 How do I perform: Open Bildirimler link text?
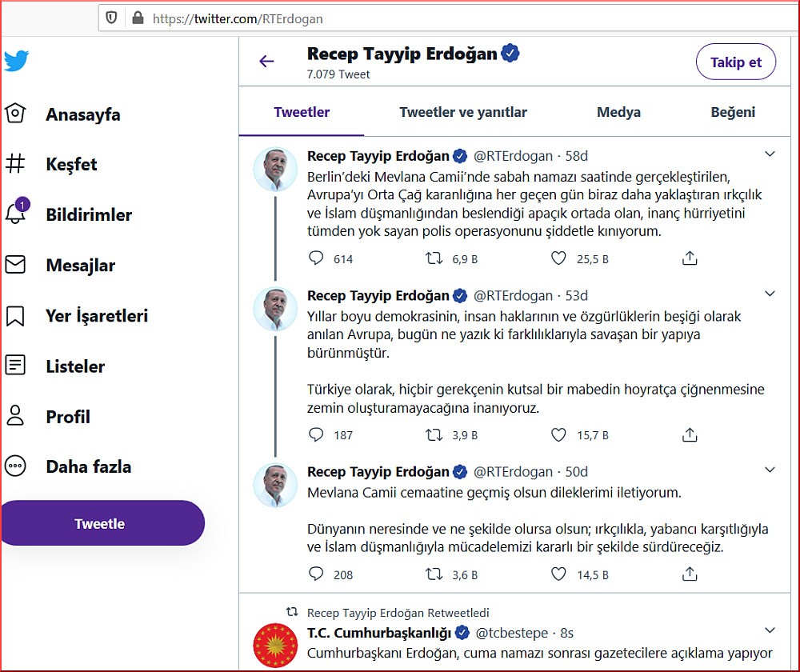tap(89, 214)
